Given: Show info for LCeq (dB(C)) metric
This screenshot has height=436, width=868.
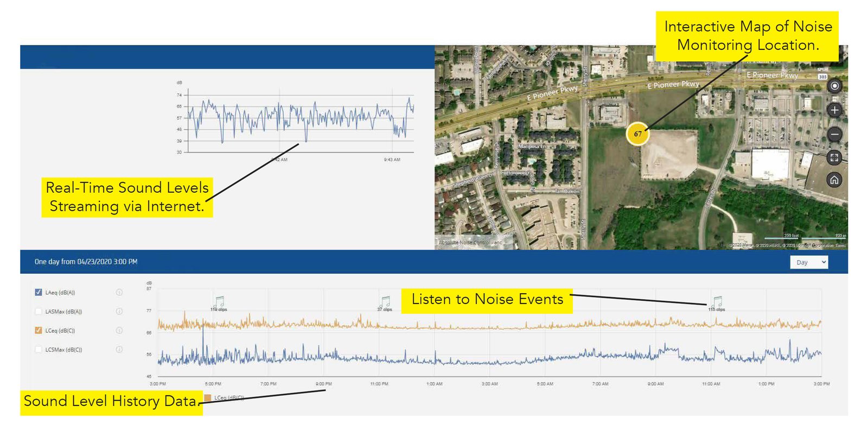Looking at the screenshot, I should [119, 330].
